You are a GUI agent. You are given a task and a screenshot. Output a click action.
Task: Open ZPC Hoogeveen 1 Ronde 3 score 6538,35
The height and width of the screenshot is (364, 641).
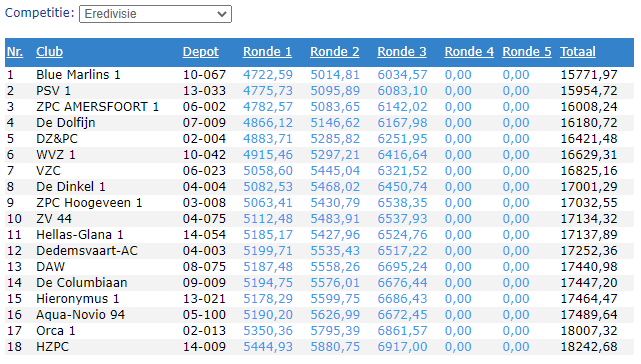coord(402,203)
